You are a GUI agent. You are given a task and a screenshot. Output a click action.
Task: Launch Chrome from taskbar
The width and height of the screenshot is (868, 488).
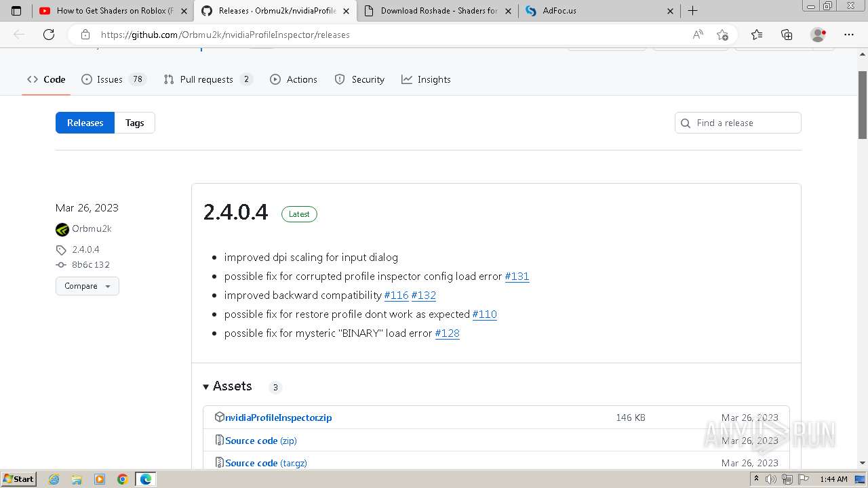(x=123, y=479)
